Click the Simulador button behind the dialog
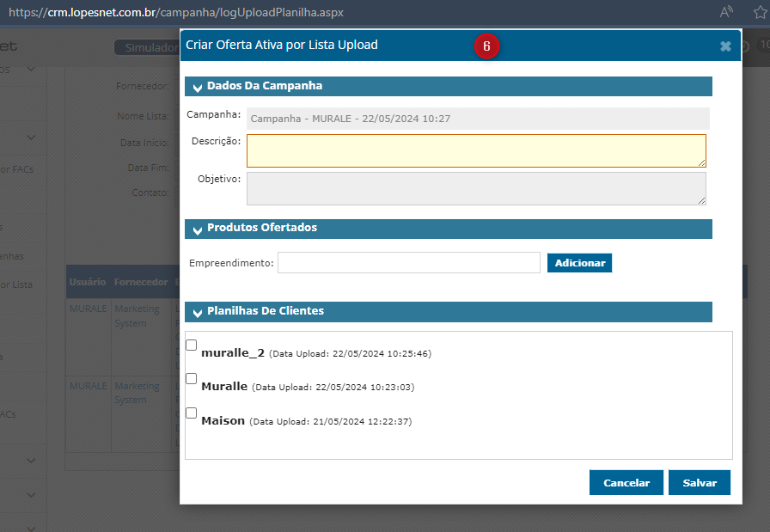 tap(148, 48)
